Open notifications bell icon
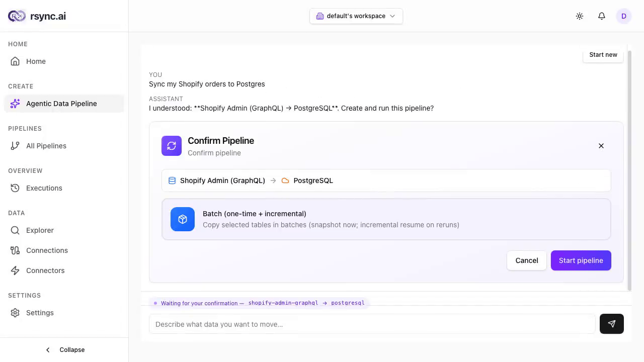 pyautogui.click(x=602, y=16)
